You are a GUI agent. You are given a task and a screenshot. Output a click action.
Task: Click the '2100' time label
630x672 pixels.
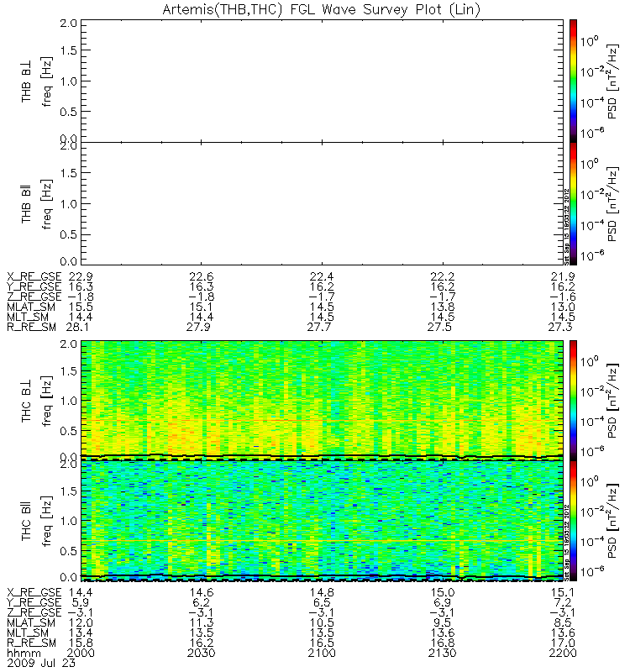click(x=322, y=654)
